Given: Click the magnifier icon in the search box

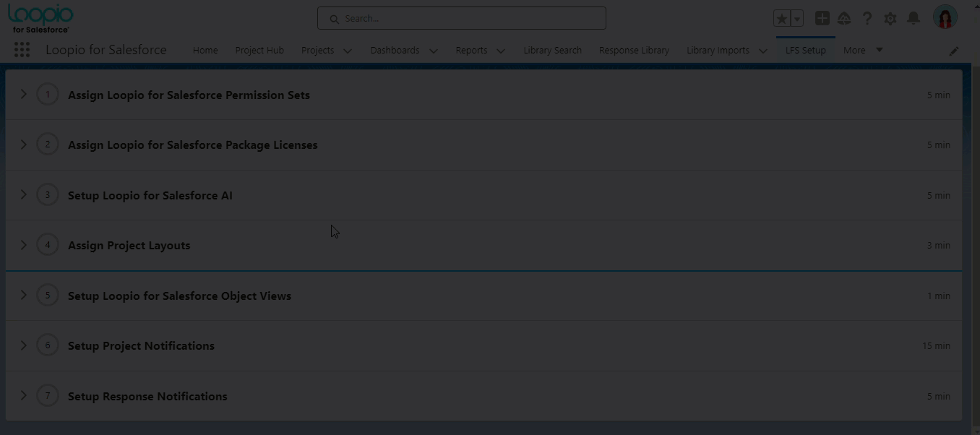Looking at the screenshot, I should (x=334, y=19).
